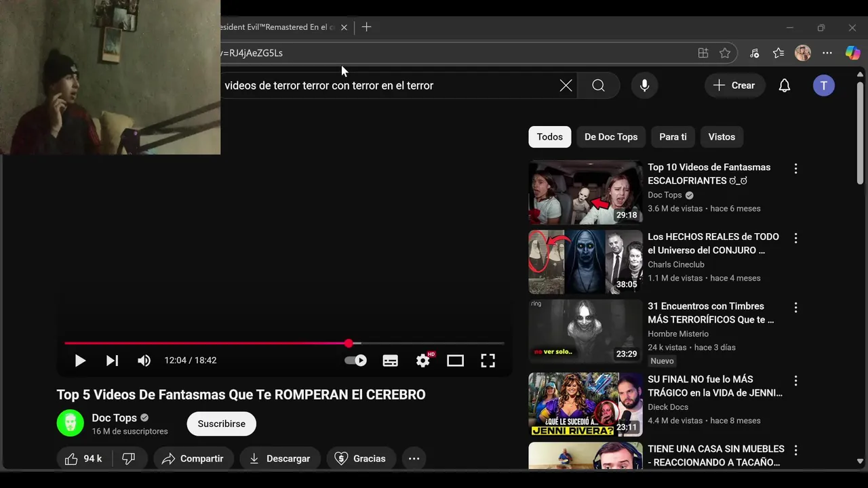The image size is (868, 488).
Task: Open media control icon in toolbar
Action: [x=754, y=53]
